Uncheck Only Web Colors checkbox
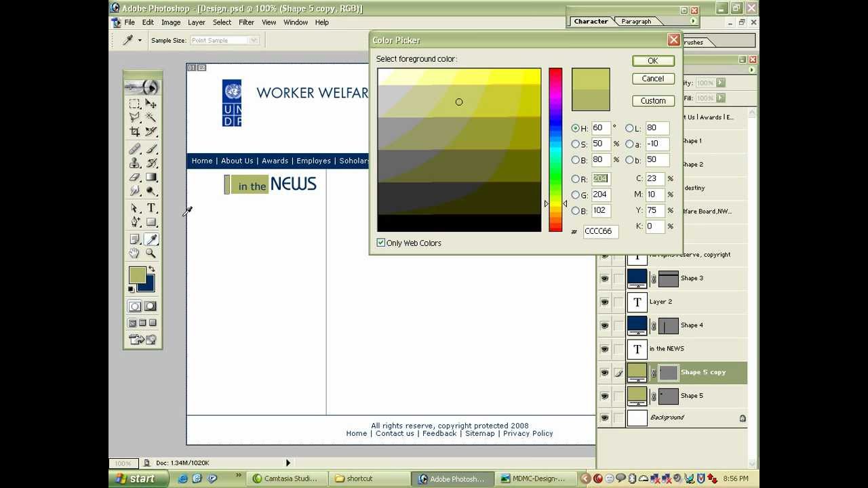The height and width of the screenshot is (488, 868). [x=381, y=243]
